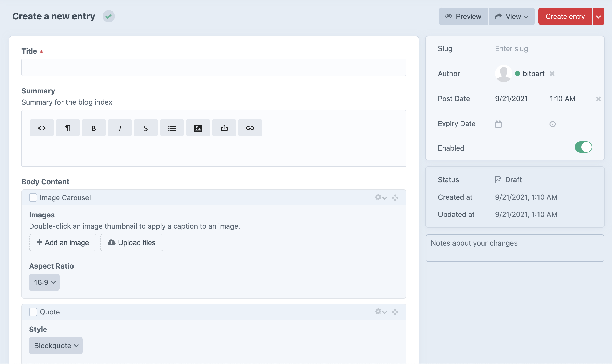This screenshot has height=364, width=612.
Task: Open the paragraph format icon
Action: point(68,128)
